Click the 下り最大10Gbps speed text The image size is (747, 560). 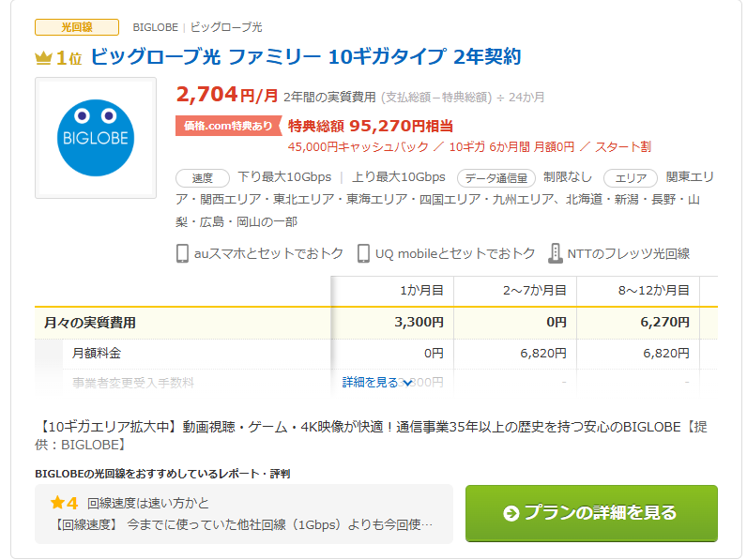click(284, 177)
